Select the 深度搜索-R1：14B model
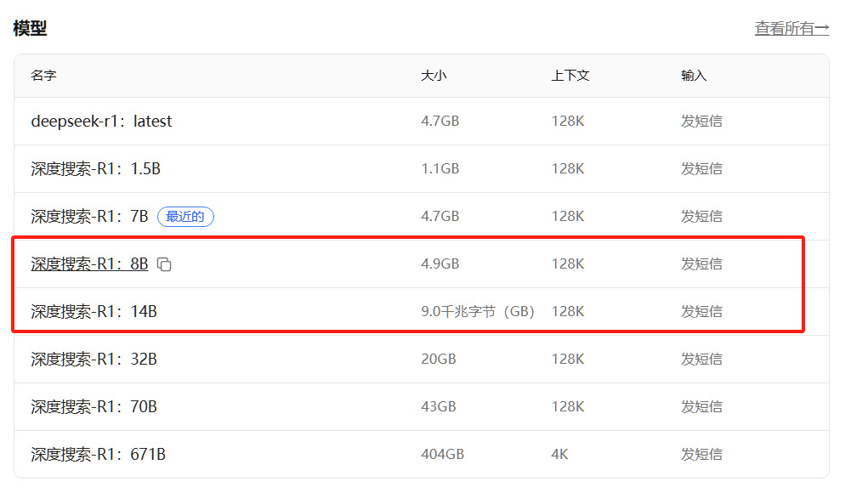Image resolution: width=868 pixels, height=493 pixels. (94, 312)
